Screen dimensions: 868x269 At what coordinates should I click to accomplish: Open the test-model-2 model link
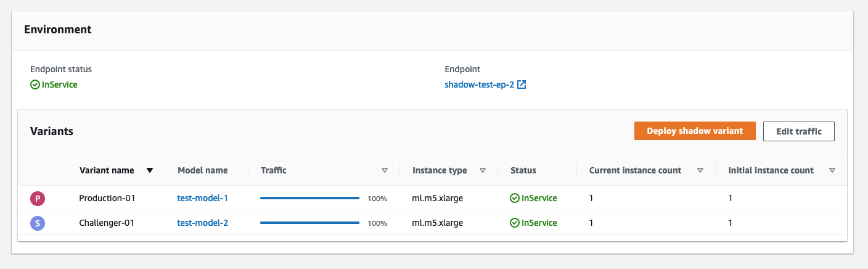click(202, 223)
